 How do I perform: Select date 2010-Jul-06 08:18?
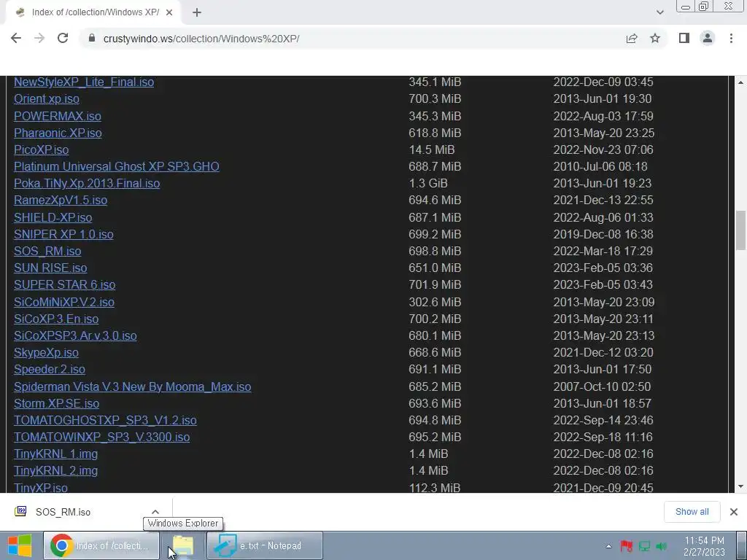pyautogui.click(x=600, y=167)
